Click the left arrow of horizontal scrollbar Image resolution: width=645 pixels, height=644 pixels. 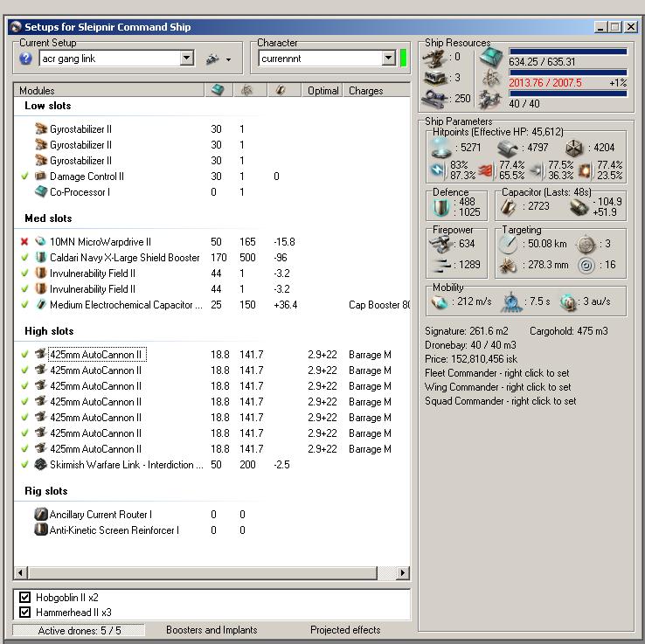tap(21, 572)
